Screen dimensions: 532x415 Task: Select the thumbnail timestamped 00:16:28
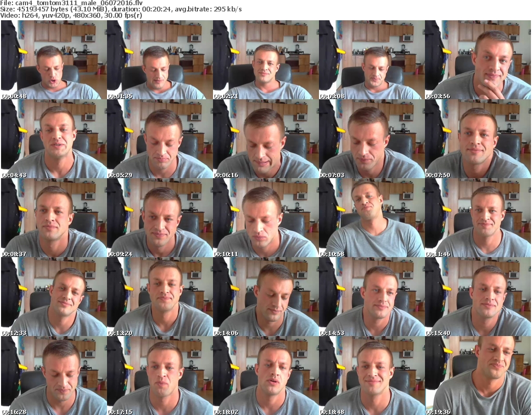54,376
